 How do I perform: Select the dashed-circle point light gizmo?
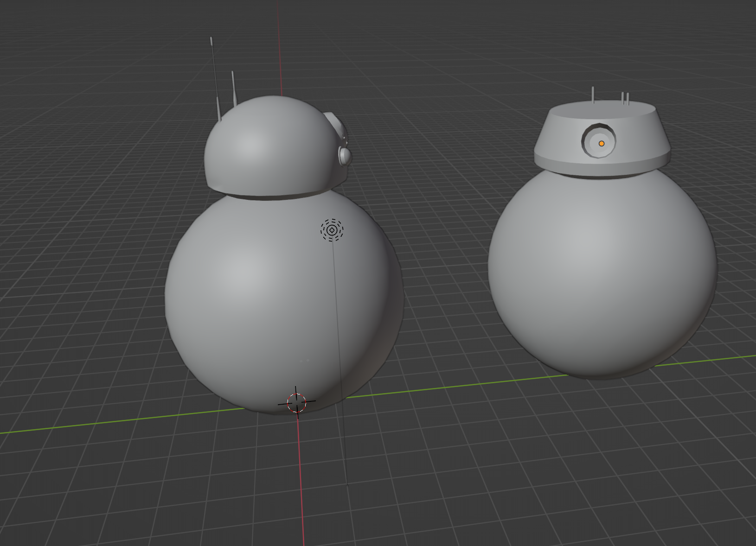[x=332, y=230]
